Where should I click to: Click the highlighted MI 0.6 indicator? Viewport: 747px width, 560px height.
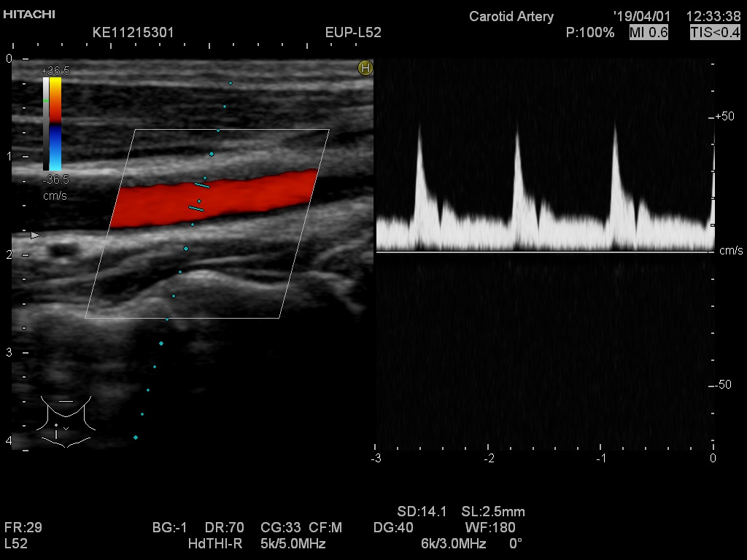(x=649, y=33)
